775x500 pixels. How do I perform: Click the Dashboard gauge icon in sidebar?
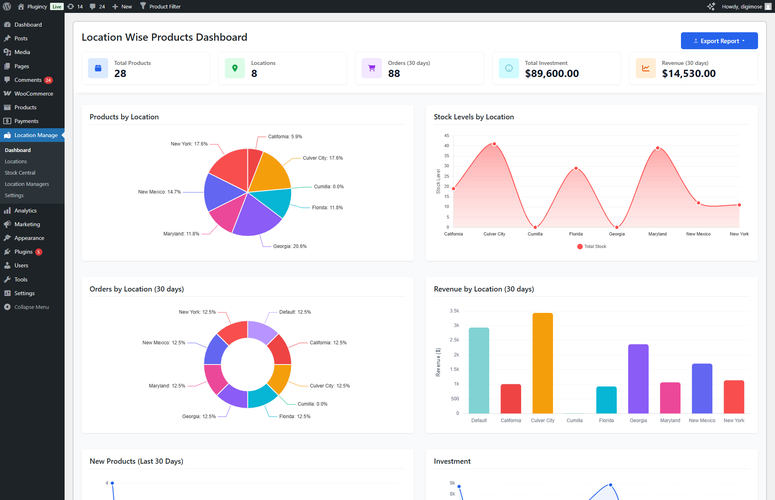[7, 24]
